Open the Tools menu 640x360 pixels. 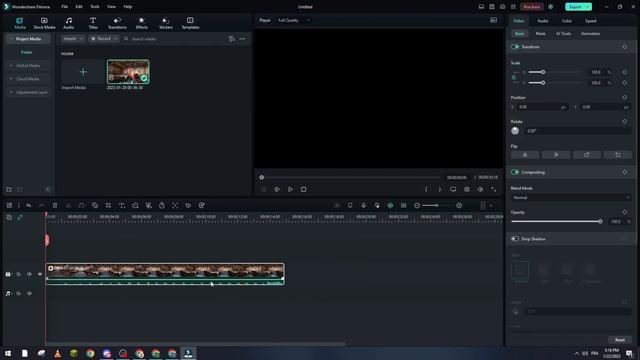(95, 7)
